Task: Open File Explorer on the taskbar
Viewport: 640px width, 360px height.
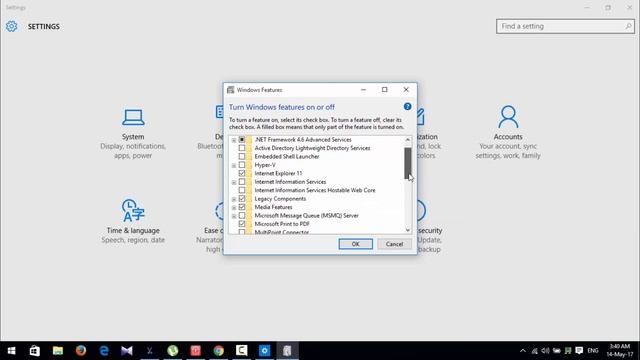Action: [x=58, y=351]
